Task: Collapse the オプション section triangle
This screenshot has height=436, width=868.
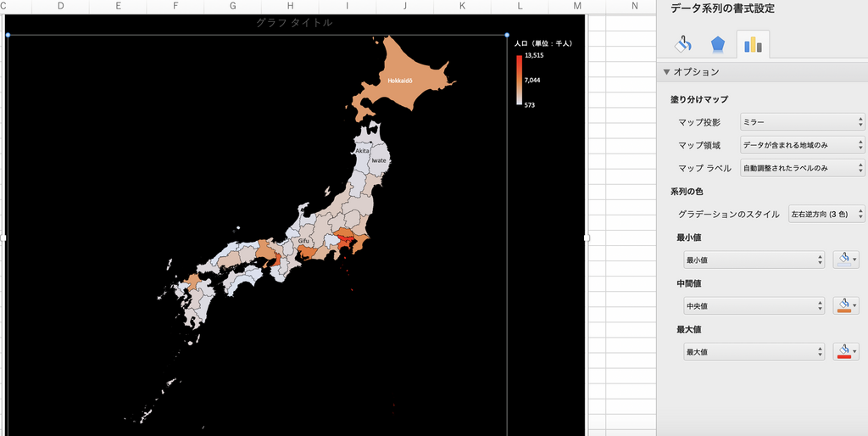Action: tap(668, 72)
